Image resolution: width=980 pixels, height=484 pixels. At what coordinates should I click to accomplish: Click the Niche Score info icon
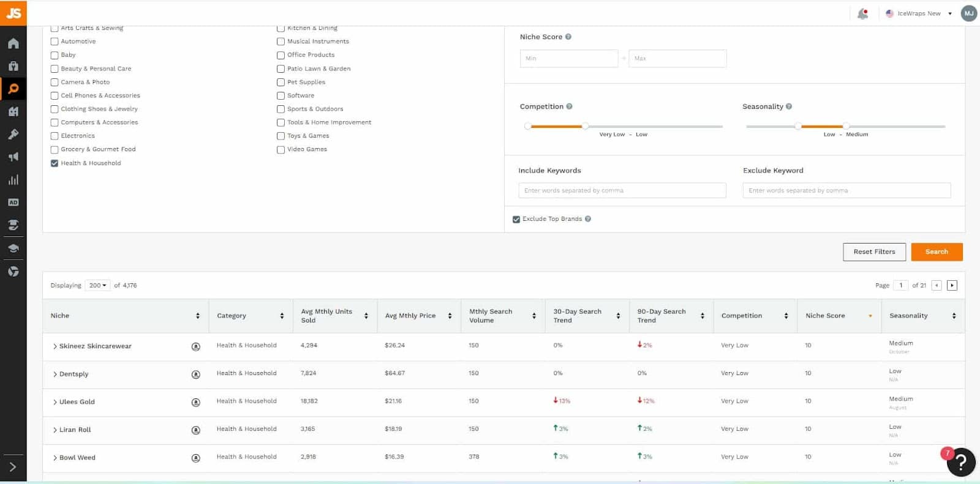pos(568,37)
